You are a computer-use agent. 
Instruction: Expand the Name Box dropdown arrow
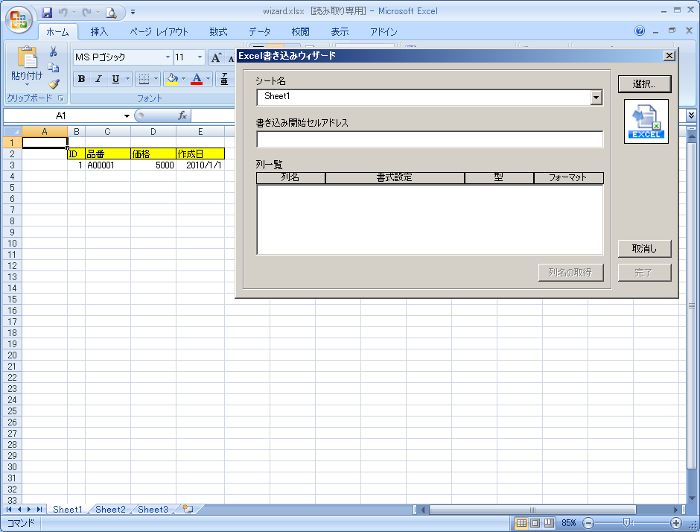pyautogui.click(x=127, y=116)
